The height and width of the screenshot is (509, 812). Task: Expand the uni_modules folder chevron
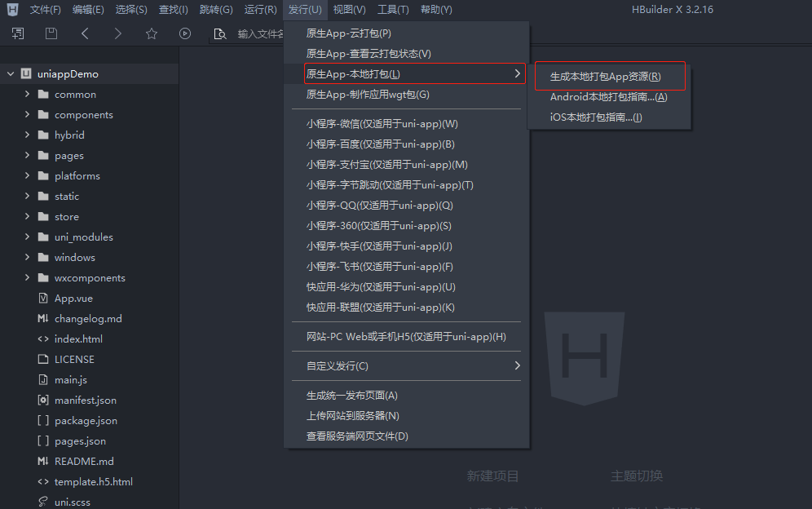(28, 237)
